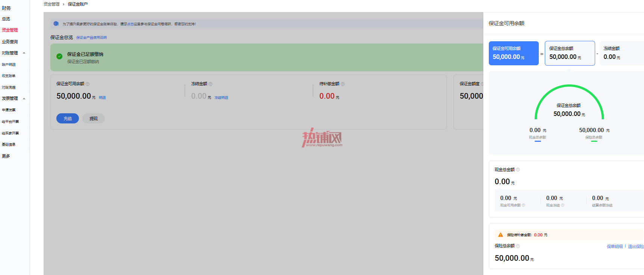Open 总览 in the sidebar
644x275 pixels.
[x=6, y=19]
